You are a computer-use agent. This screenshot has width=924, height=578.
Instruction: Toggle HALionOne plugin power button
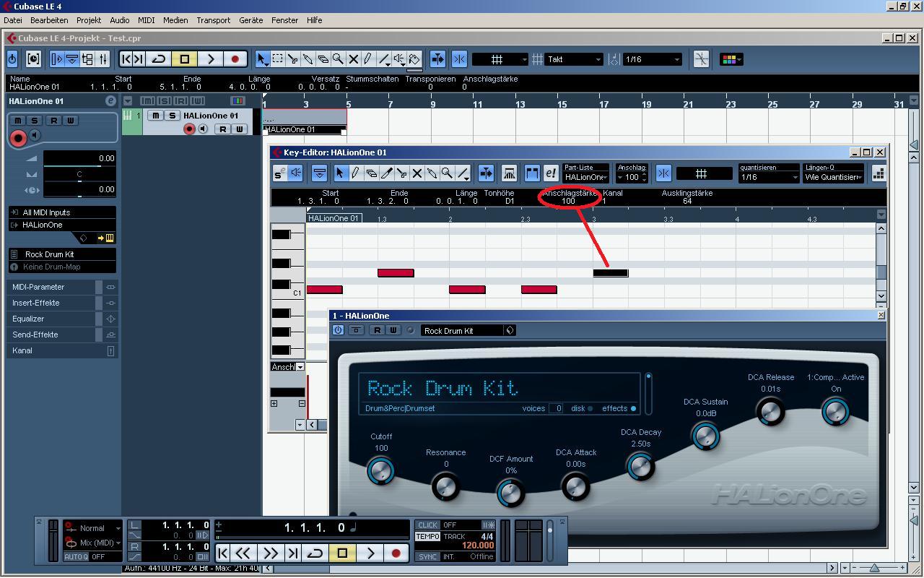click(338, 330)
